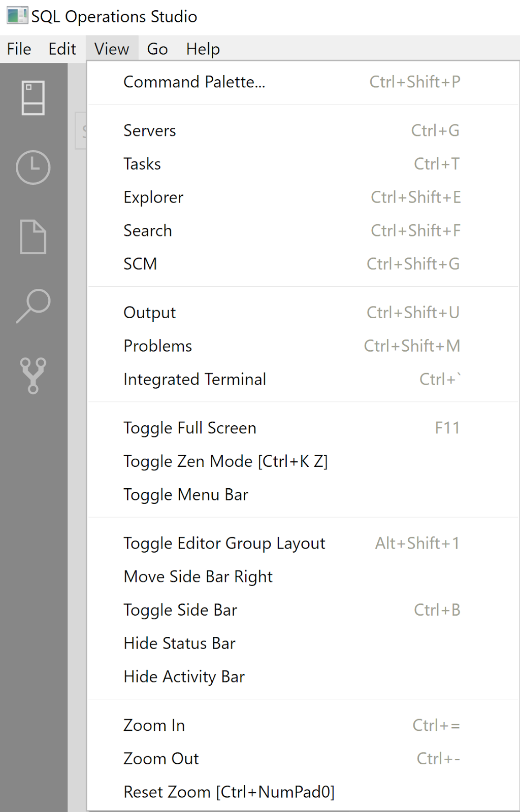Open the File menu

click(x=18, y=48)
